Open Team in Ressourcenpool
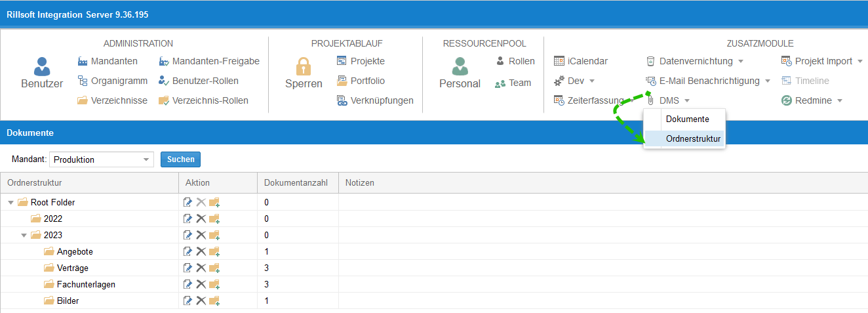This screenshot has width=868, height=313. click(x=513, y=83)
